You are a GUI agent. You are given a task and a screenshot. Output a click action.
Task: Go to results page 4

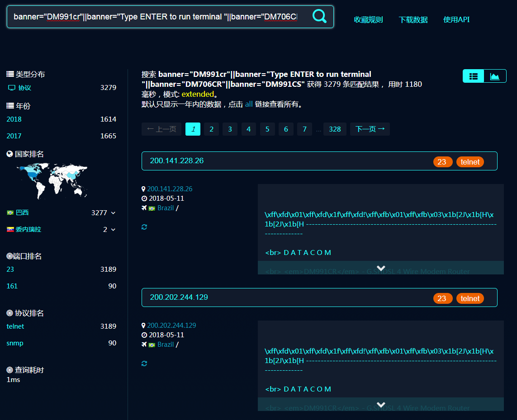(249, 129)
